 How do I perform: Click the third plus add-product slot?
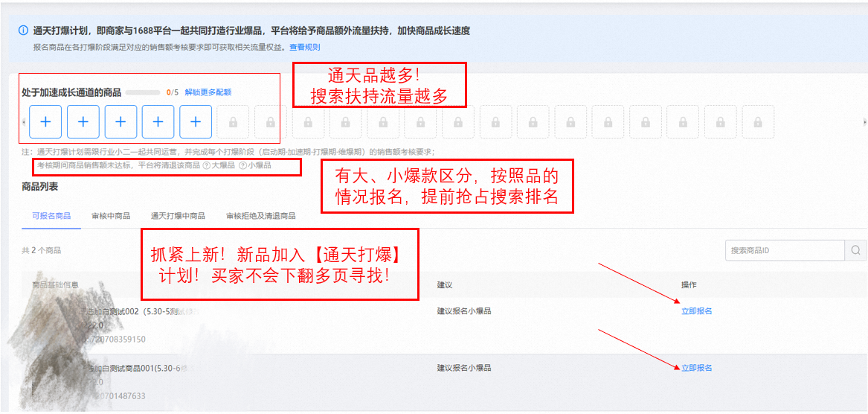point(120,121)
